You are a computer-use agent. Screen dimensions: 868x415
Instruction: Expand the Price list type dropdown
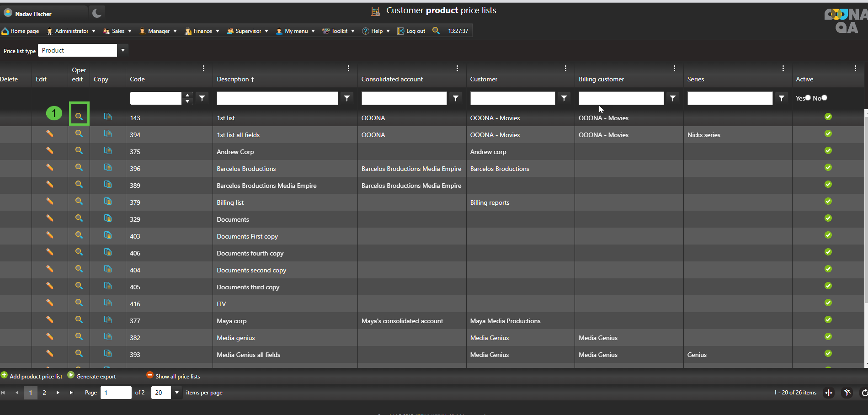[x=122, y=50]
